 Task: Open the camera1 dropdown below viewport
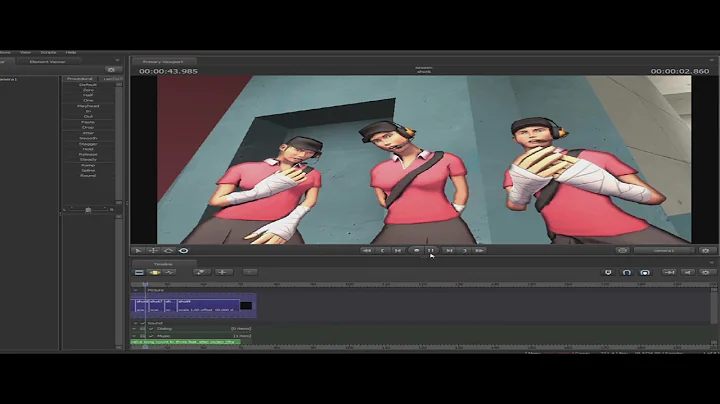click(x=664, y=251)
